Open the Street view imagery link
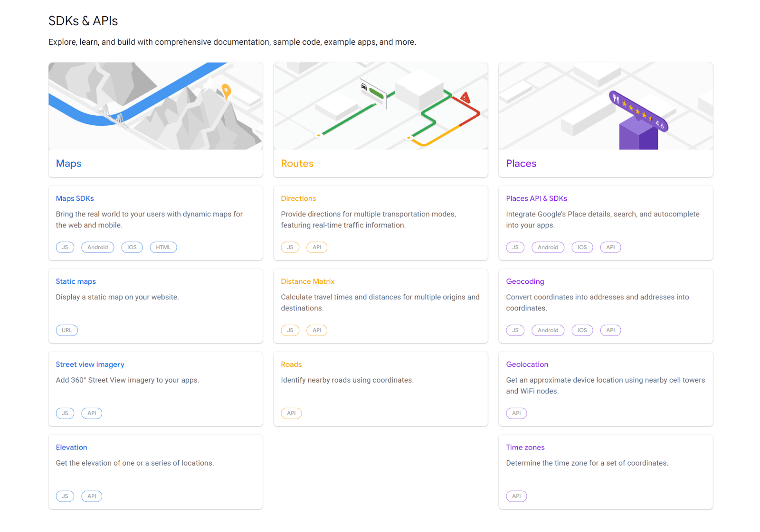The height and width of the screenshot is (532, 760). click(90, 364)
